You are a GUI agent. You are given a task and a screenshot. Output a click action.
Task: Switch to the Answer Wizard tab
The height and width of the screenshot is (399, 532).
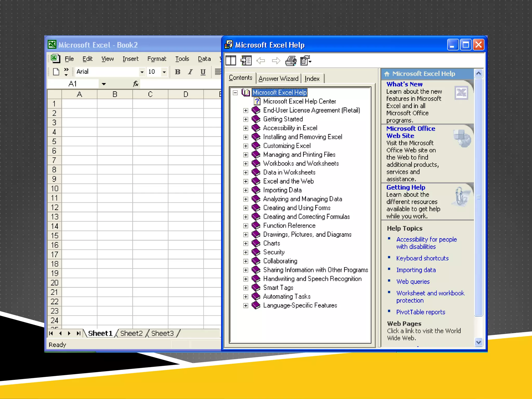(x=278, y=78)
